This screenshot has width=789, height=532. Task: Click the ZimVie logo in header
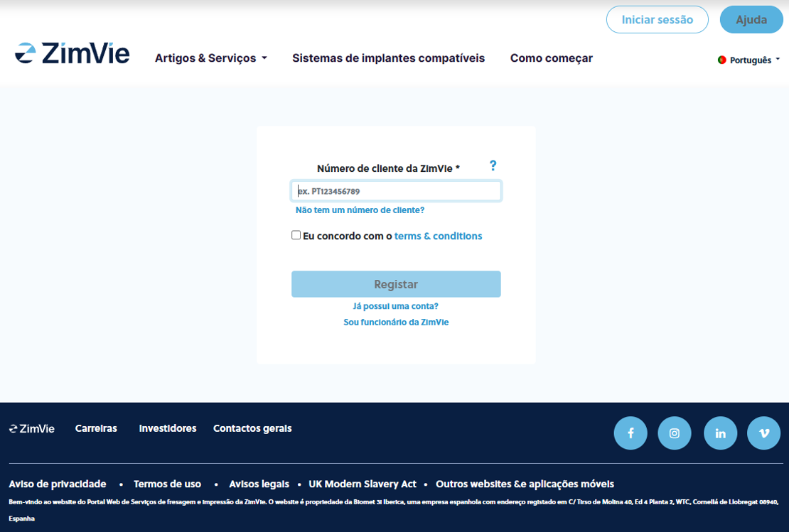coord(73,54)
